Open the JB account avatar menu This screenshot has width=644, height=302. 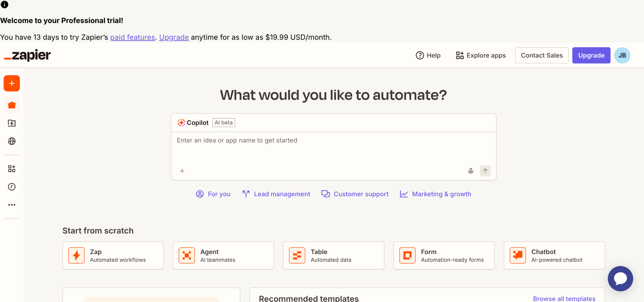pos(622,55)
